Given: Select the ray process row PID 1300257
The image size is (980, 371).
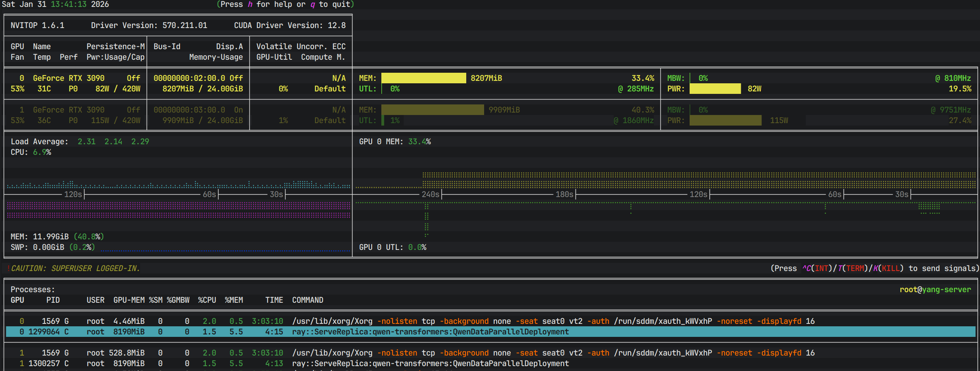Looking at the screenshot, I should [x=491, y=363].
